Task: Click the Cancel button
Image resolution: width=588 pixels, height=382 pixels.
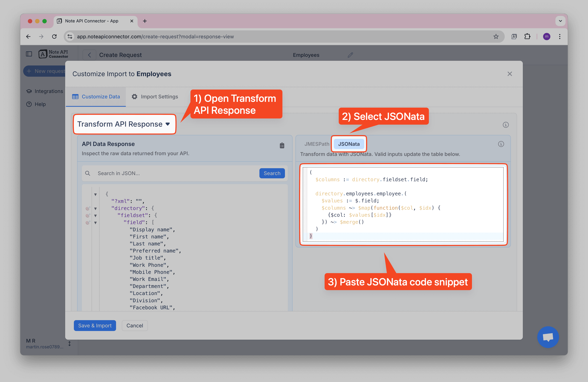Action: (135, 326)
